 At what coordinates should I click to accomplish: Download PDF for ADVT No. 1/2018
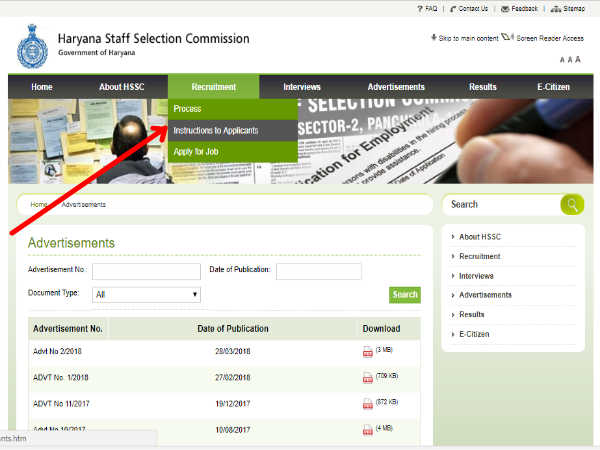(368, 378)
